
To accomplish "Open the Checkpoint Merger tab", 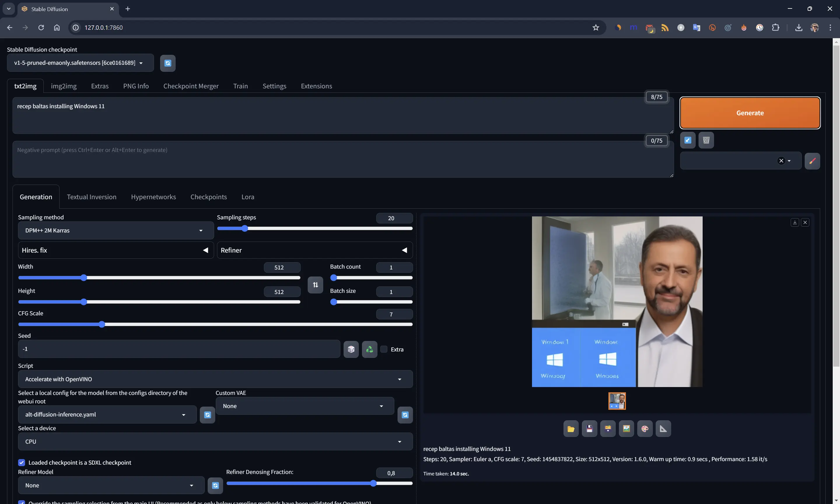I will 191,86.
